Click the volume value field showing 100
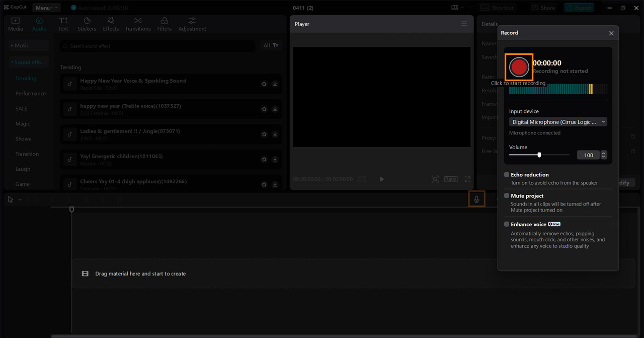Viewport: 644px width, 338px height. click(x=589, y=155)
